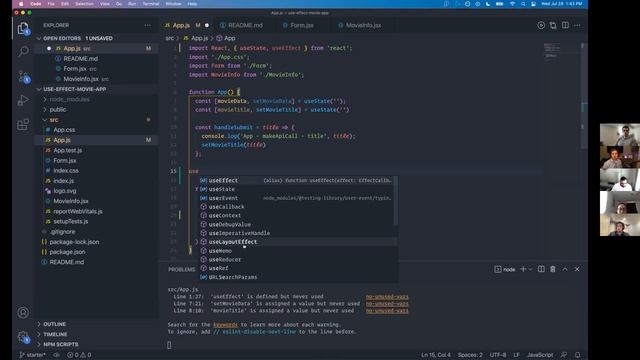Select MovieInfo.jsx in Open Editors list

coord(82,79)
